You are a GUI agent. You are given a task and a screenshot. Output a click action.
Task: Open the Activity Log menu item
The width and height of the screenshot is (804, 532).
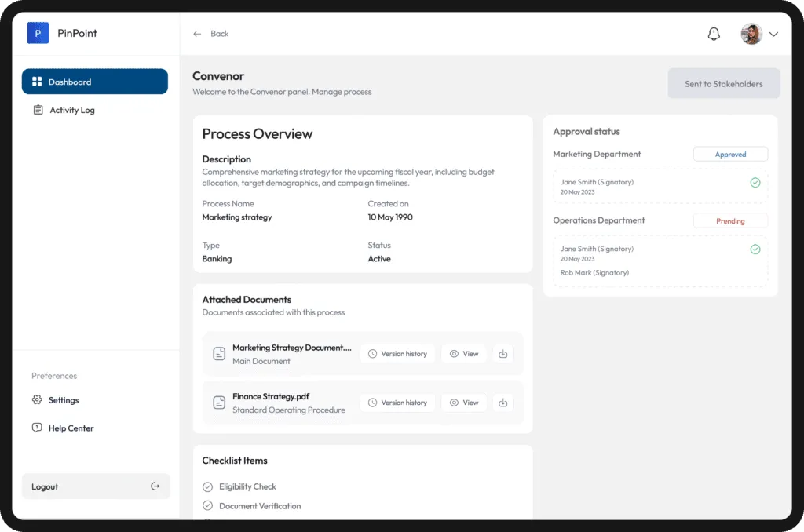pyautogui.click(x=71, y=110)
